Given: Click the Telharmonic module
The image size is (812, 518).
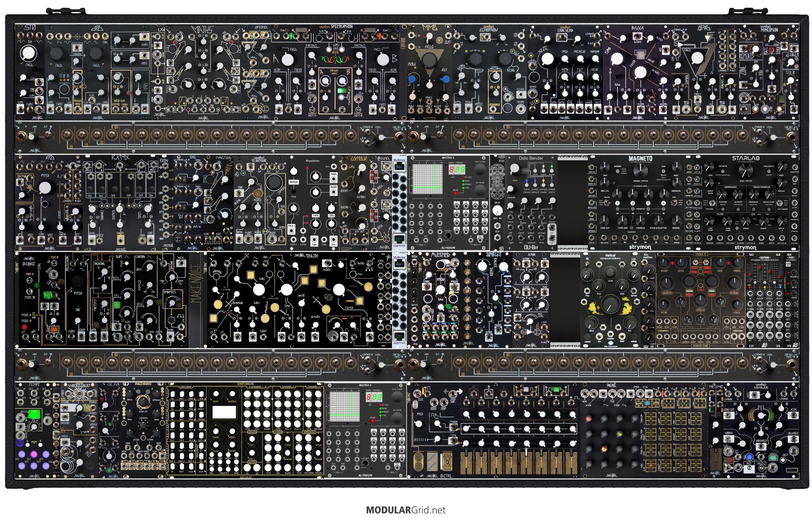Looking at the screenshot, I should tap(260, 203).
